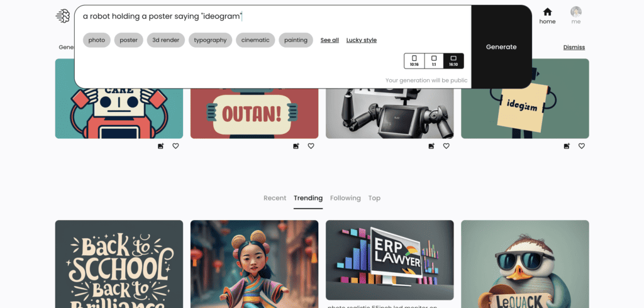Click the Ideogram brain logo icon
The height and width of the screenshot is (308, 644).
(63, 16)
